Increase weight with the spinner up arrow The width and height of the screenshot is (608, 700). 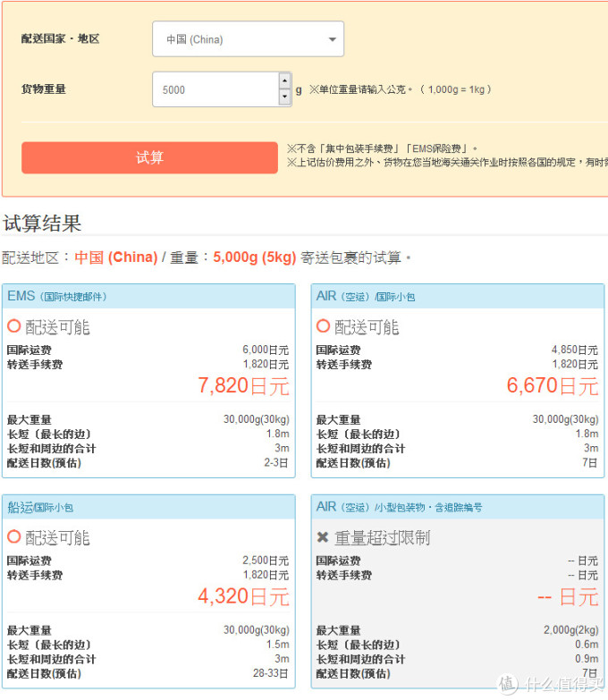coord(285,80)
